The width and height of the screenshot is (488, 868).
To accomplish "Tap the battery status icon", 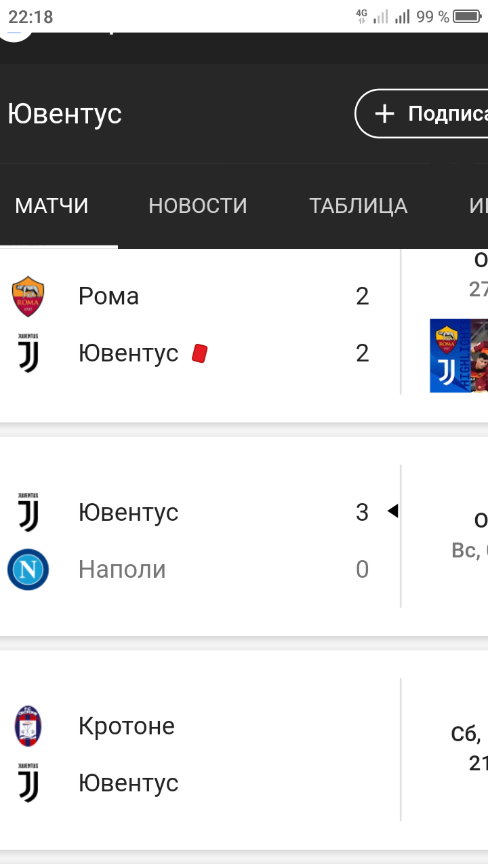I will pos(467,16).
